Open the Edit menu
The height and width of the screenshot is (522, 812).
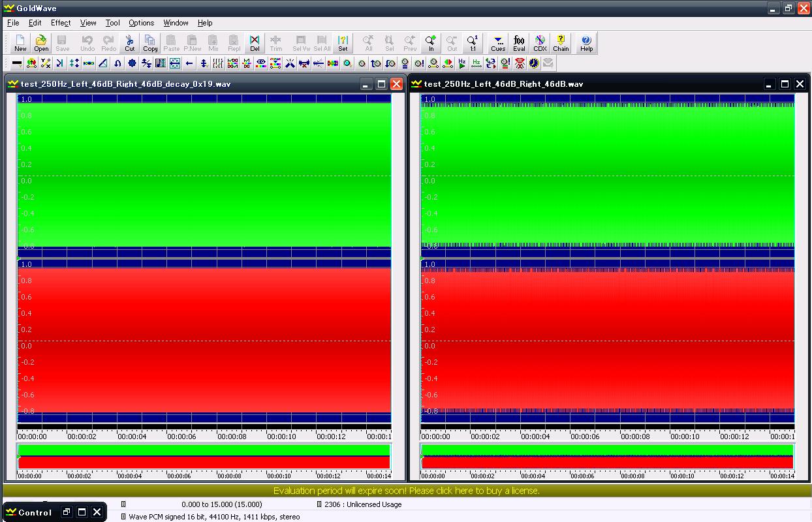[x=35, y=23]
